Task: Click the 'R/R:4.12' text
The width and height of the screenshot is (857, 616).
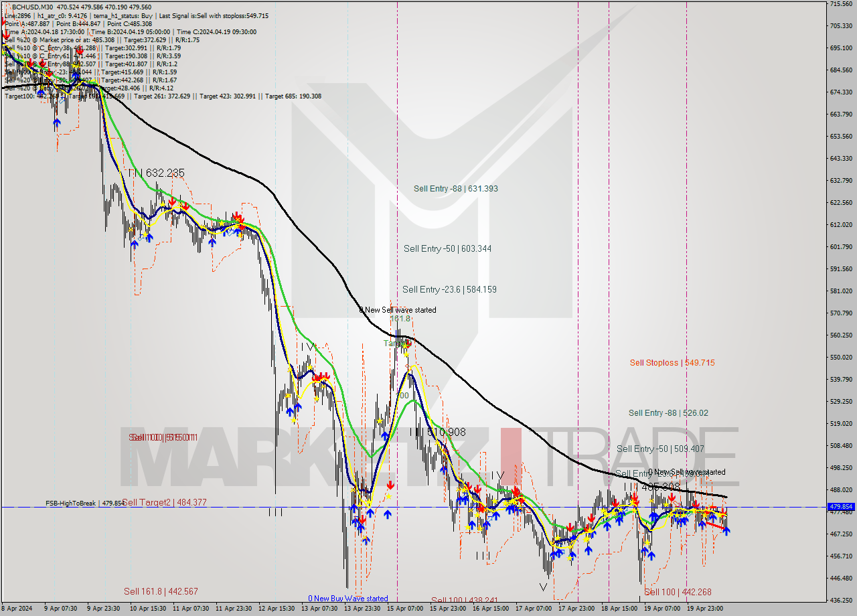Action: pyautogui.click(x=161, y=88)
